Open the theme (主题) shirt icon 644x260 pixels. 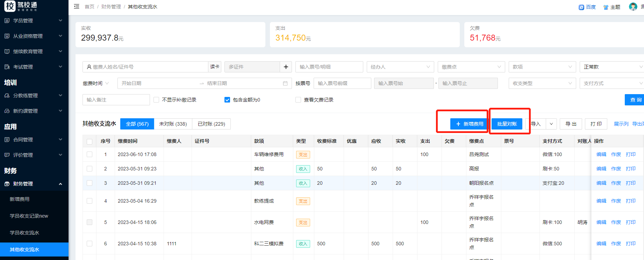tap(606, 7)
